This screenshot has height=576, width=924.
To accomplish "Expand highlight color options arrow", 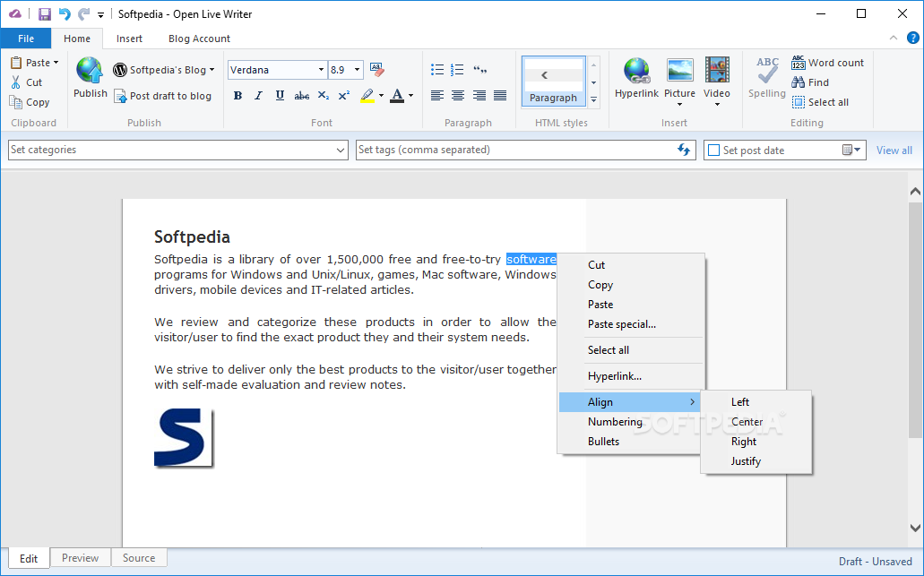I will point(381,96).
